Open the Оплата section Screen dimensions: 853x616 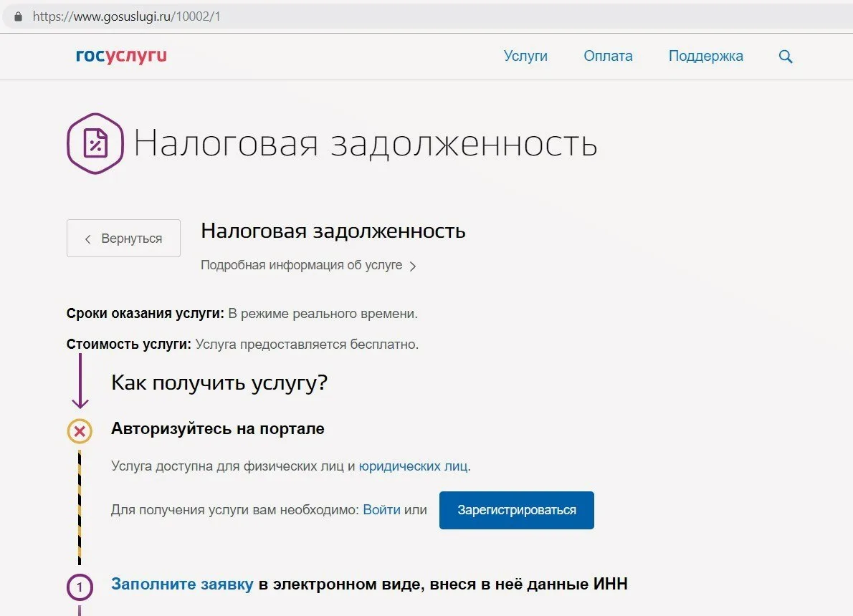[x=608, y=56]
